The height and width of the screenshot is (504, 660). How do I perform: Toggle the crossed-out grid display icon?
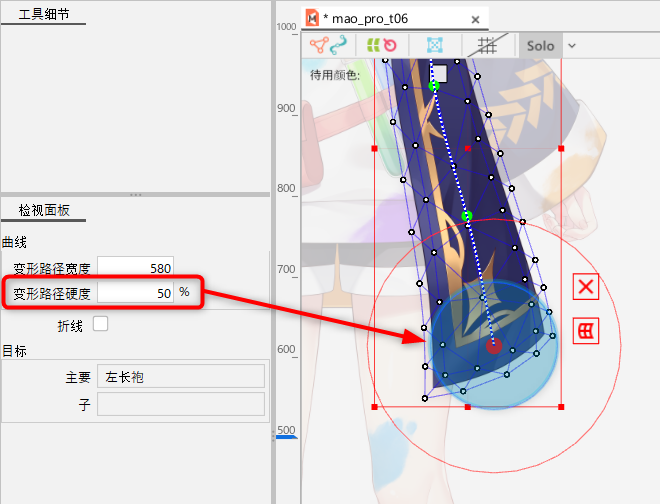pos(488,45)
